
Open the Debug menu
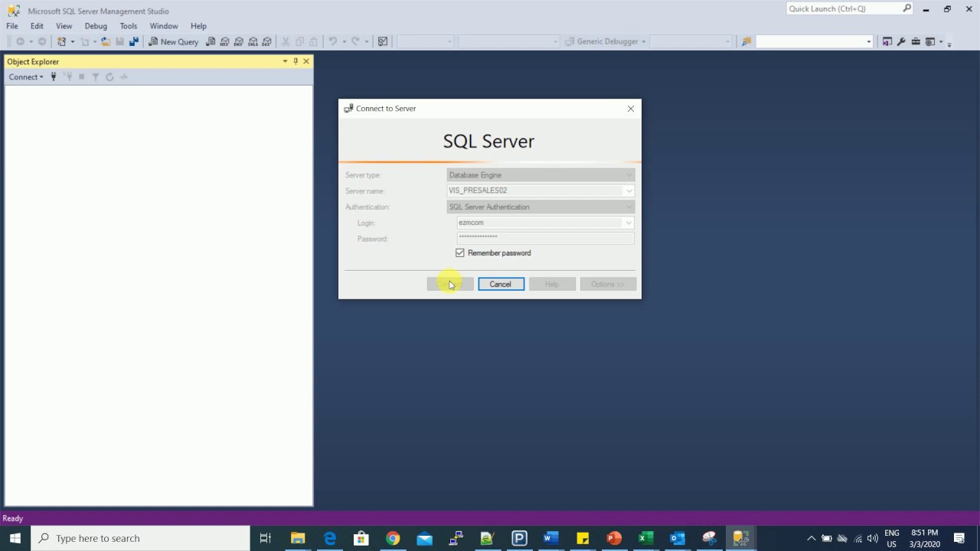tap(96, 26)
